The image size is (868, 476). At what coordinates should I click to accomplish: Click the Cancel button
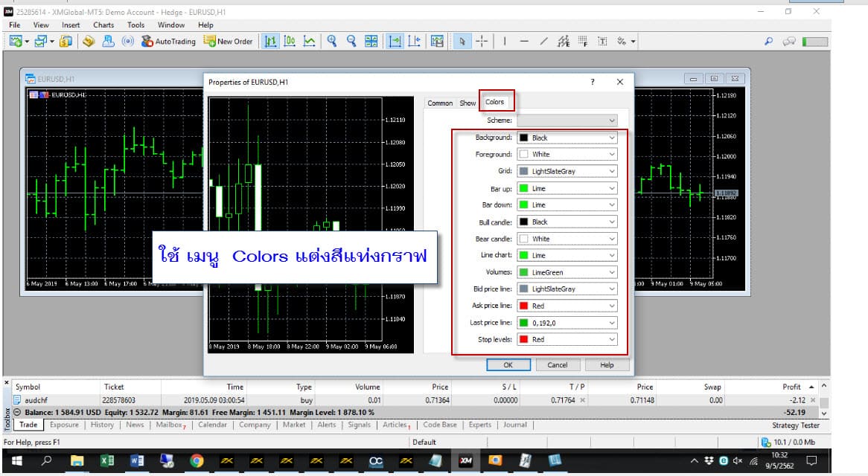[x=557, y=365]
